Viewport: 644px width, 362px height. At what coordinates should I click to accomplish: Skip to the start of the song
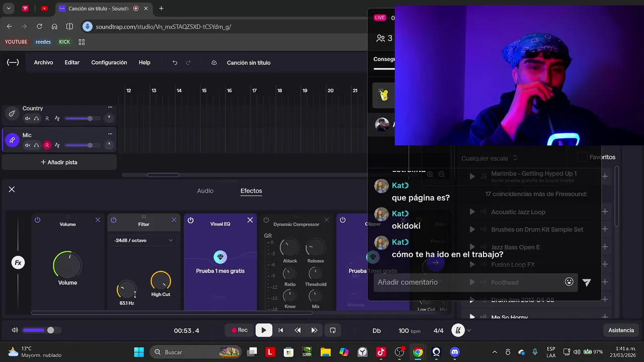click(281, 330)
